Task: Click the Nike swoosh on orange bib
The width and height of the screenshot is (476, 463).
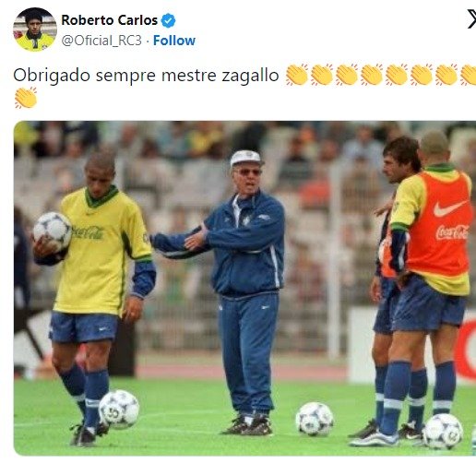Action: (450, 208)
